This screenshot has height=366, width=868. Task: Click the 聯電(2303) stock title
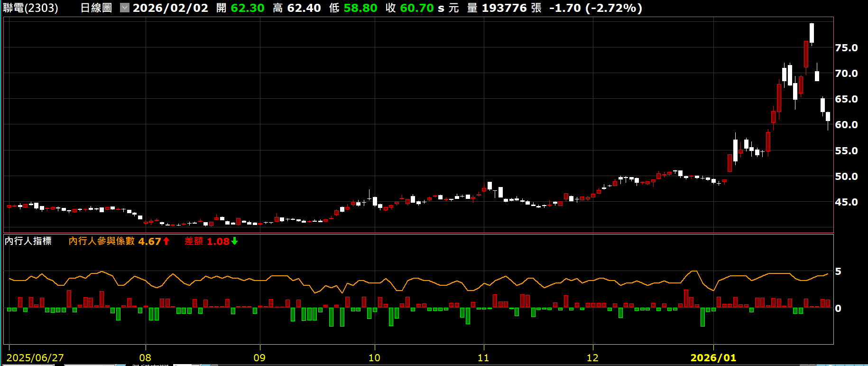(x=31, y=8)
